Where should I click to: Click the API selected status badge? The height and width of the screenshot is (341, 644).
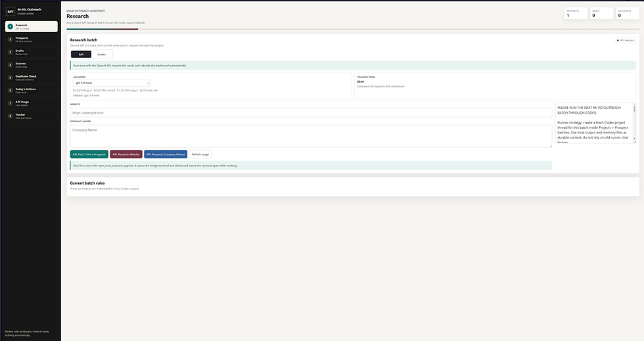[x=625, y=40]
